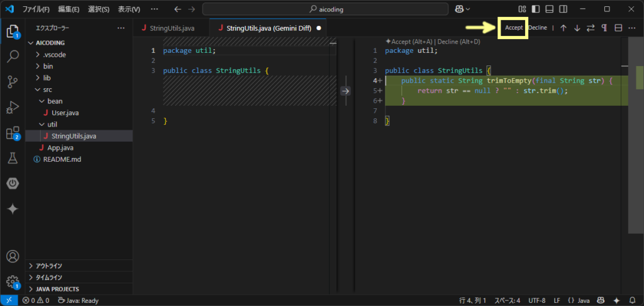This screenshot has height=306, width=644.
Task: Go to next change arrow down
Action: point(577,28)
